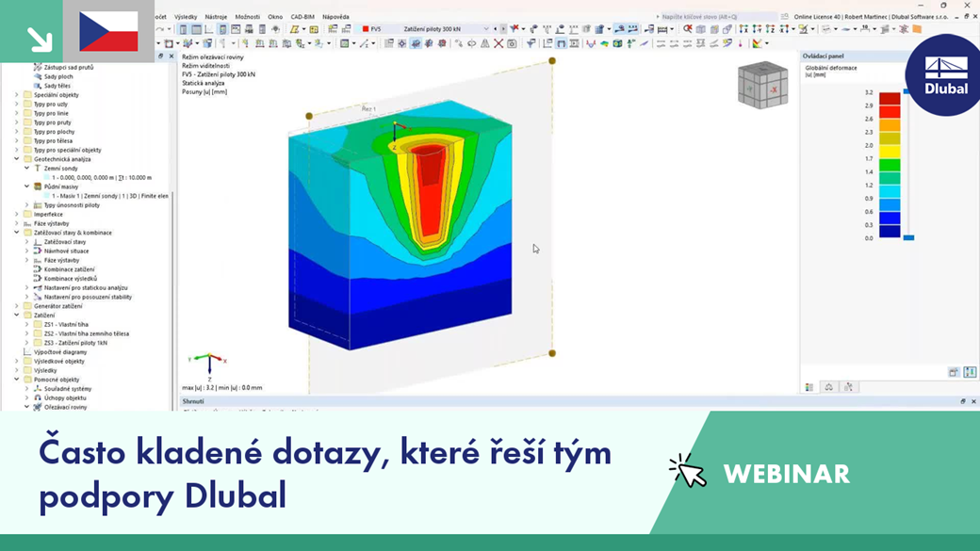Viewport: 980px width, 551px height.
Task: Open the Možnosti menu
Action: point(248,17)
